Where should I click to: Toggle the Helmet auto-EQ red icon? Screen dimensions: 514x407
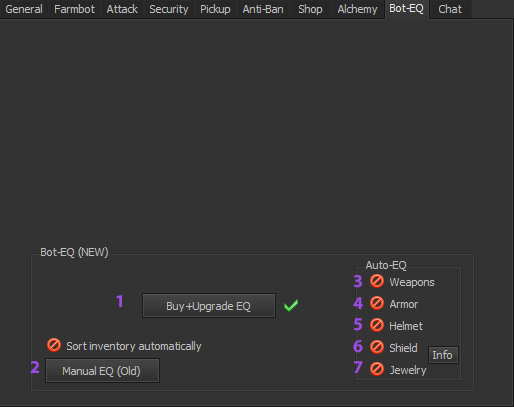pyautogui.click(x=377, y=325)
